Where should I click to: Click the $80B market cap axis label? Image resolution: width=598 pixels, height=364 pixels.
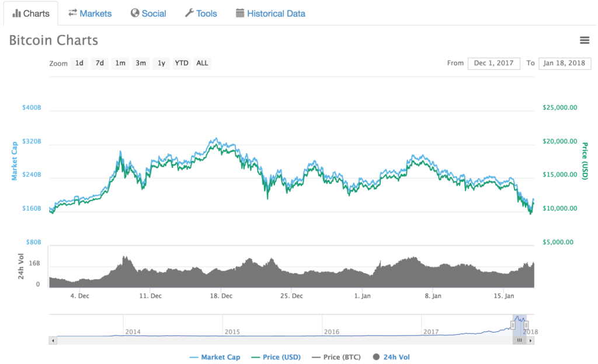click(x=33, y=242)
